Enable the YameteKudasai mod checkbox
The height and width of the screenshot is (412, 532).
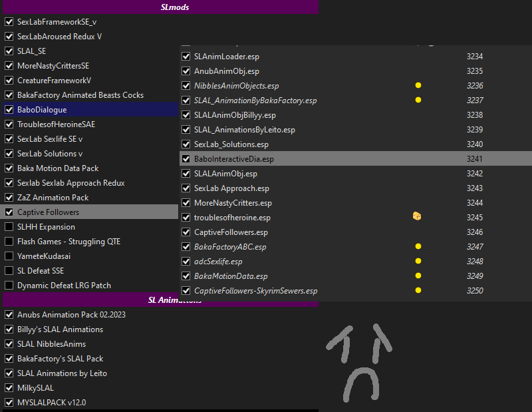(9, 256)
